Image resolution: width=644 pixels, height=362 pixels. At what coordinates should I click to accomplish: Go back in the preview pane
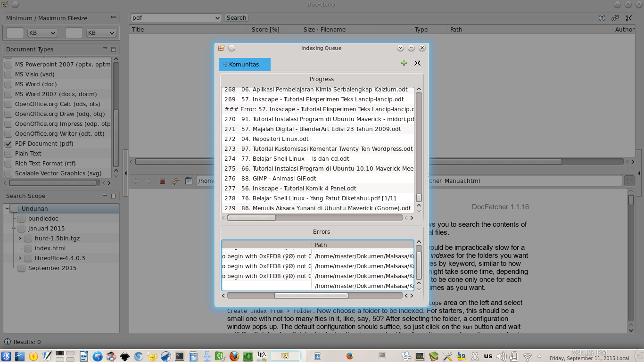[x=136, y=181]
